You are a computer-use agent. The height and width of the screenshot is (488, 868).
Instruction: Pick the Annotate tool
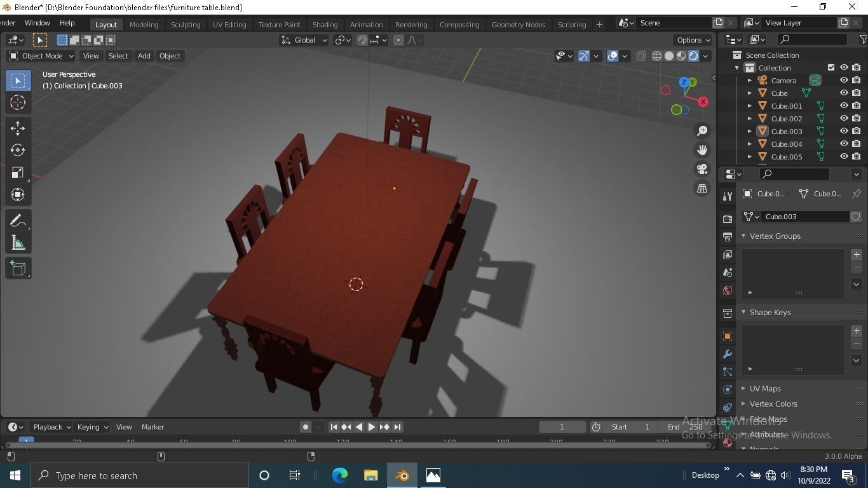(18, 220)
